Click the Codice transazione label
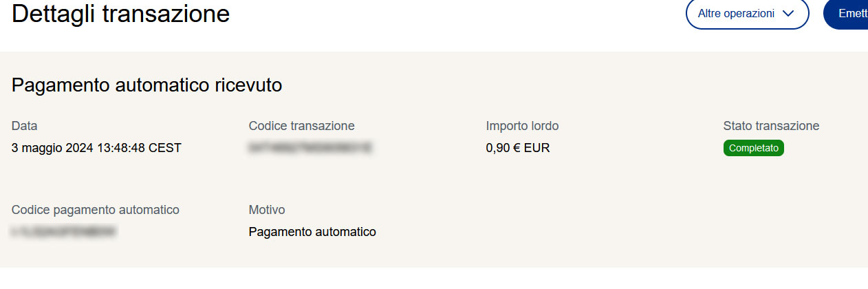868x289 pixels. click(301, 126)
